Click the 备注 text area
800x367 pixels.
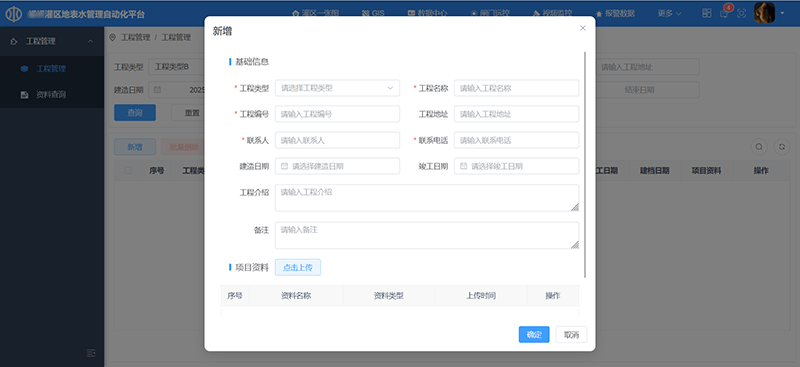click(427, 235)
